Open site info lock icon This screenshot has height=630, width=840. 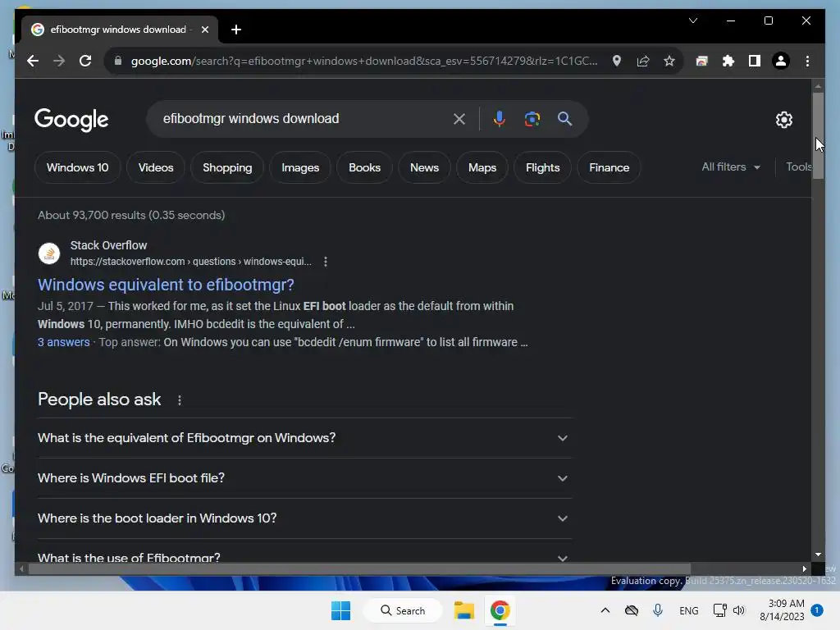(x=118, y=61)
